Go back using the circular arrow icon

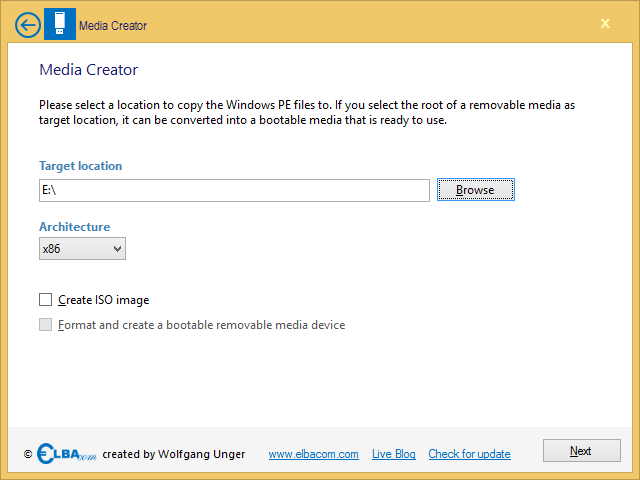[x=28, y=25]
